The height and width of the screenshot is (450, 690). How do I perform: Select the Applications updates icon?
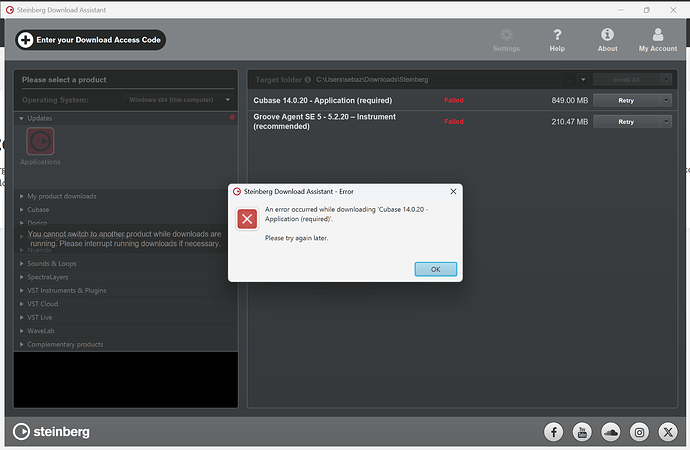40,142
